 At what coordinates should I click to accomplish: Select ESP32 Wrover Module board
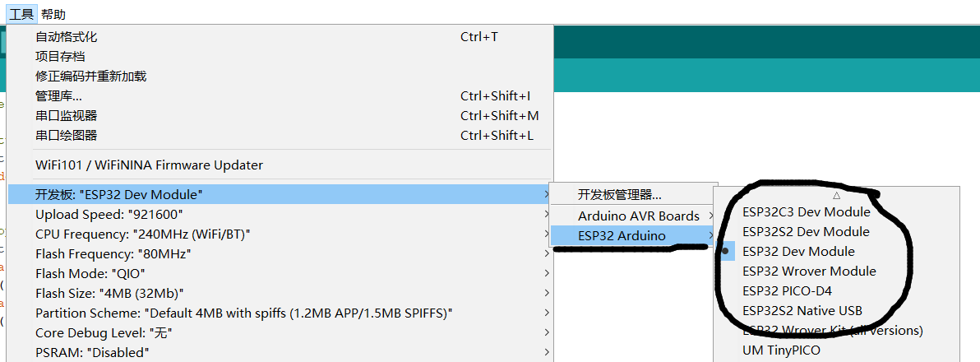click(837, 271)
